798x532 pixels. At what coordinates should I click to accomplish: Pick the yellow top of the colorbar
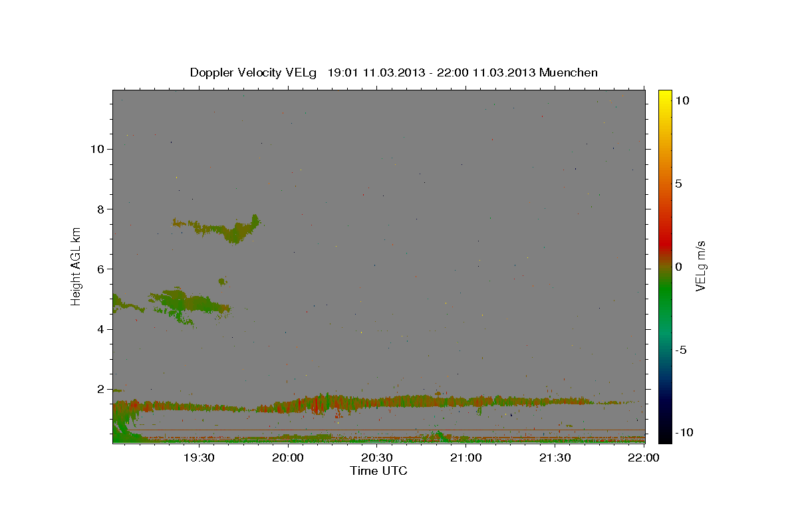(x=664, y=96)
